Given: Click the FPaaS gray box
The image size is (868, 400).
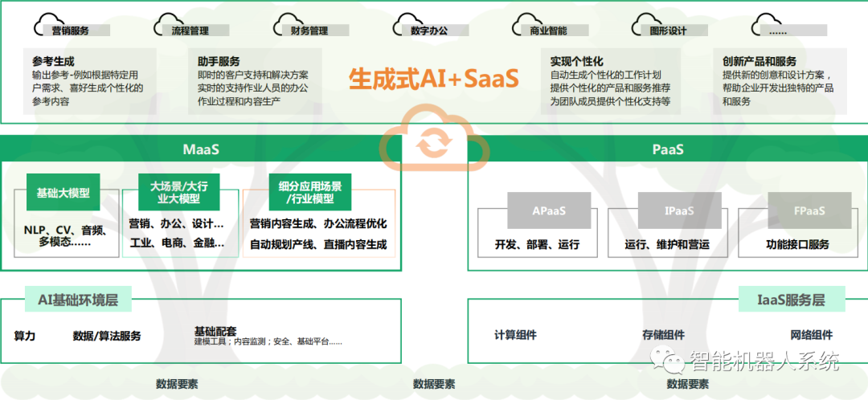Looking at the screenshot, I should (x=810, y=210).
